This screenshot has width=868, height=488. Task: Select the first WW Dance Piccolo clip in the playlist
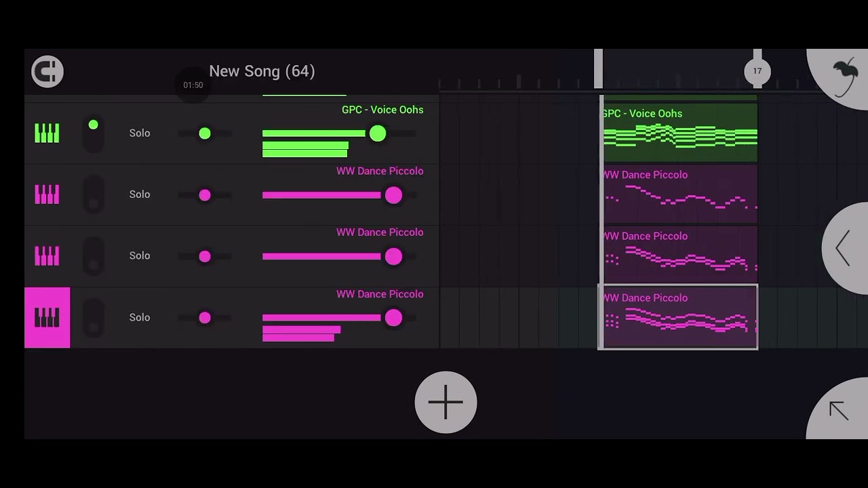[x=679, y=194]
